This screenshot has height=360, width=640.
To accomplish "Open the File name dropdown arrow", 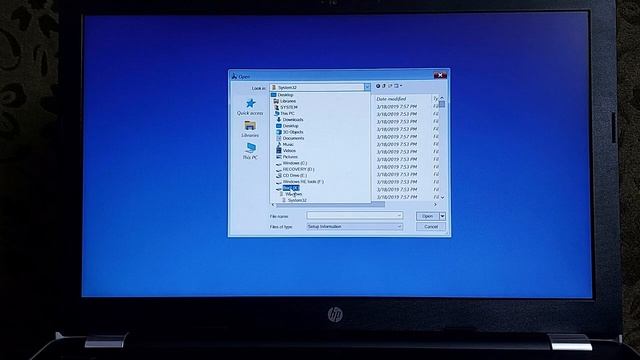I will tap(399, 216).
